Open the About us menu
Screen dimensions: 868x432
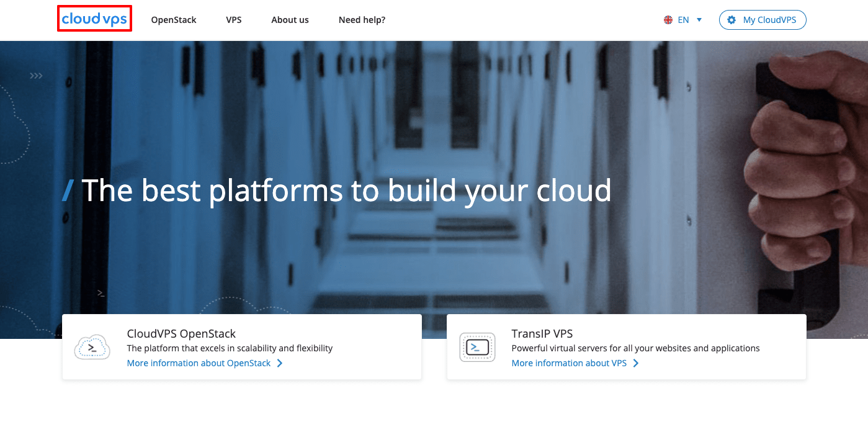290,20
